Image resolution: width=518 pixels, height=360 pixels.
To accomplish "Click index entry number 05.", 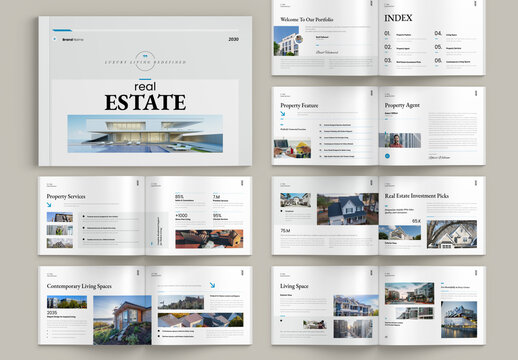I will [438, 47].
